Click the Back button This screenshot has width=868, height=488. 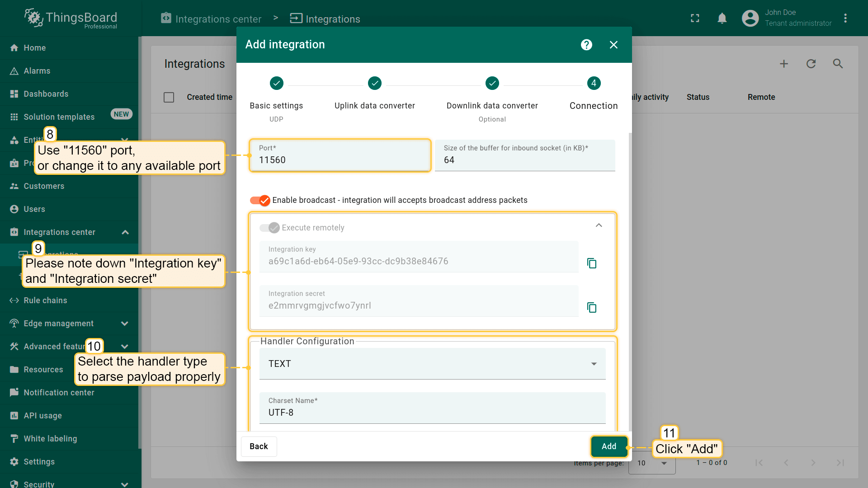click(x=259, y=446)
